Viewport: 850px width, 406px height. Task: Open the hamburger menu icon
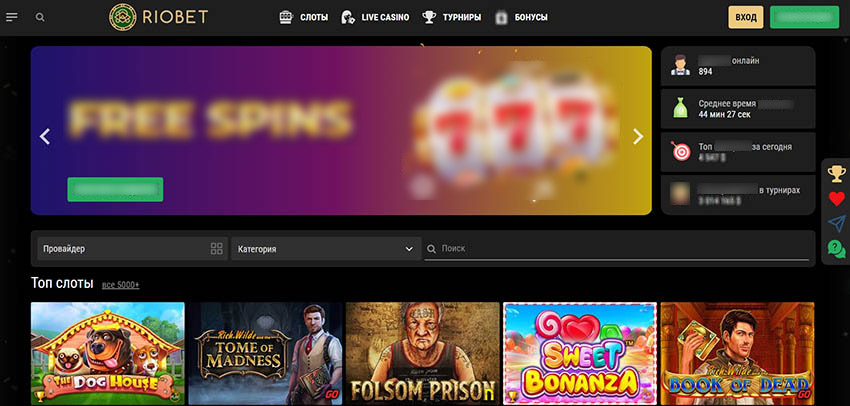tap(12, 17)
